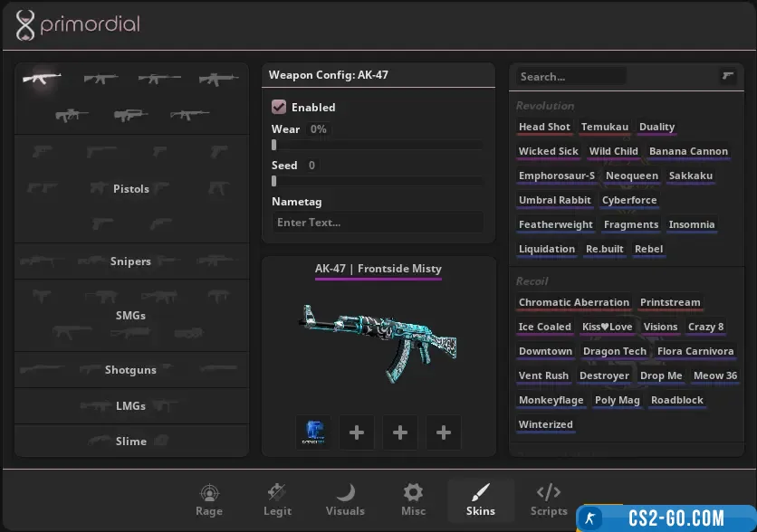Go to Visuals moon icon

[x=345, y=499]
